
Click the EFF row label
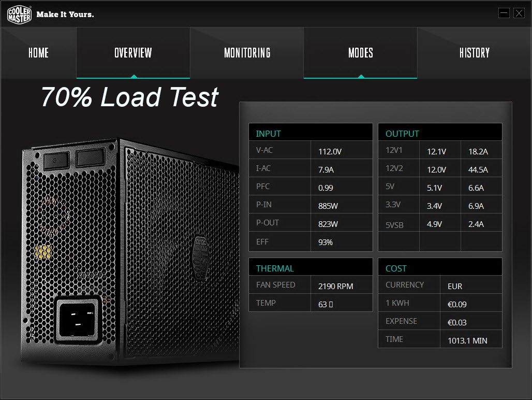[262, 242]
